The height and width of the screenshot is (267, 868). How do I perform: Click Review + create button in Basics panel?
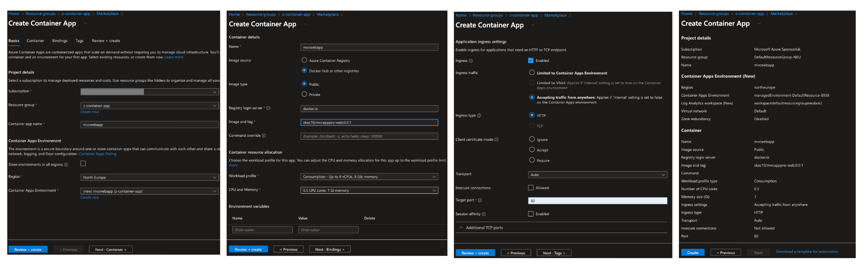(x=28, y=250)
